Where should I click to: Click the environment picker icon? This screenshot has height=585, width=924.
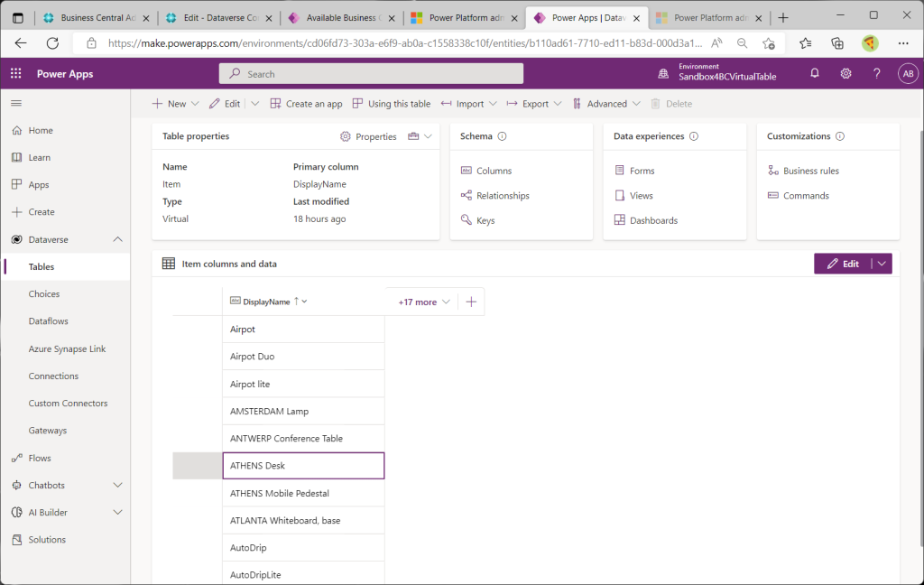[663, 74]
